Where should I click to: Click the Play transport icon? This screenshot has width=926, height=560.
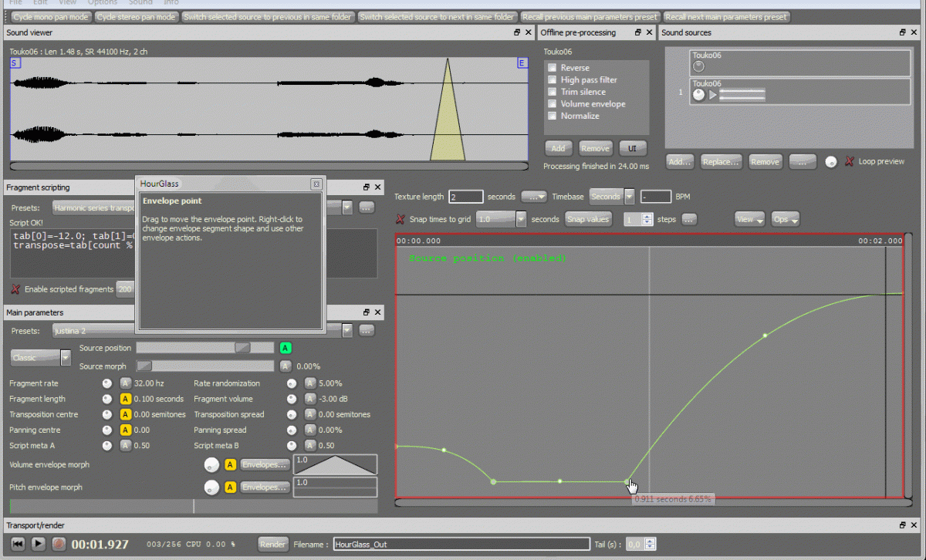(x=39, y=544)
